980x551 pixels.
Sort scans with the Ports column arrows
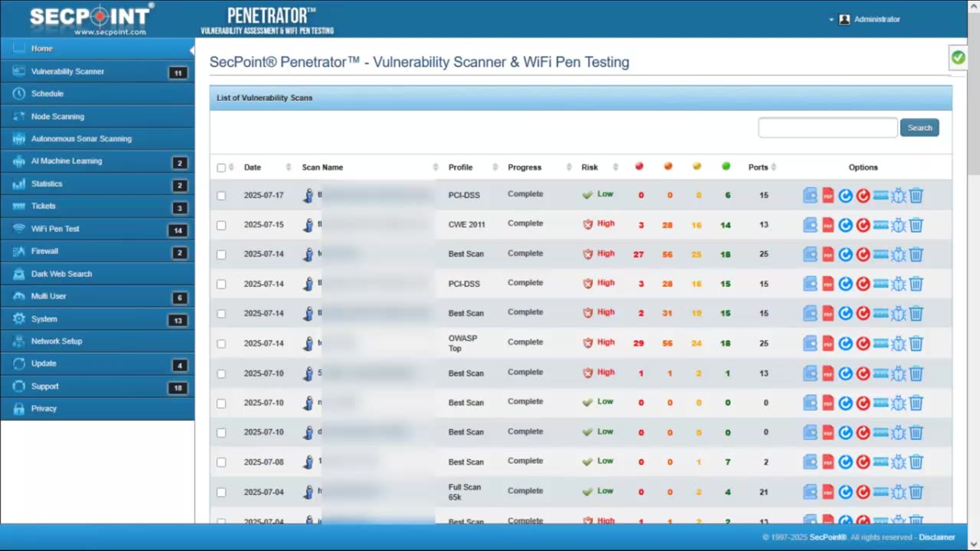coord(773,167)
